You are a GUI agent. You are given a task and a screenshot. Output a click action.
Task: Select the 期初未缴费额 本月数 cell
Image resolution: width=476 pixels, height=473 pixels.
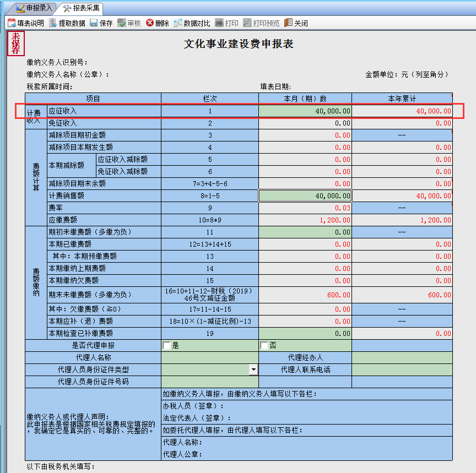click(305, 232)
